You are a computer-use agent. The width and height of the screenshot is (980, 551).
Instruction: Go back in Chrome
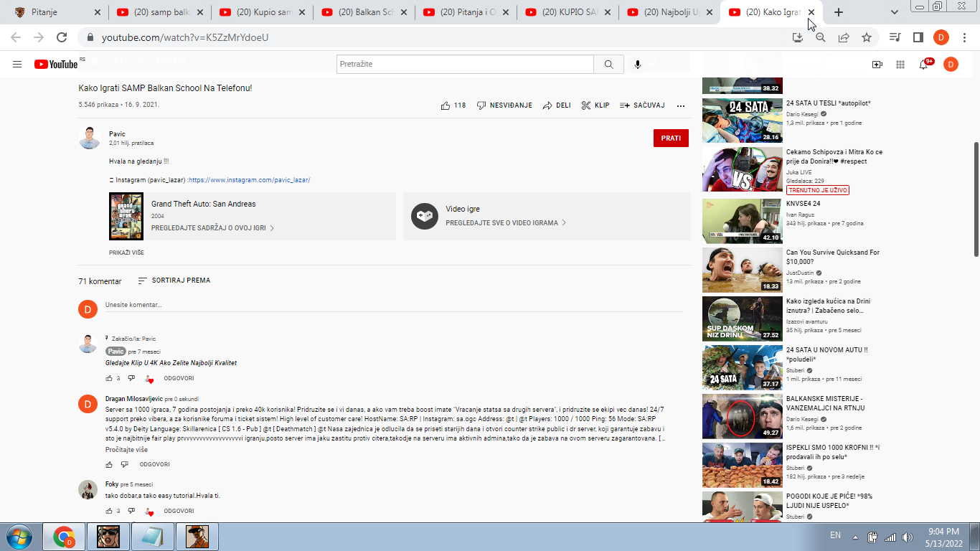coord(16,37)
